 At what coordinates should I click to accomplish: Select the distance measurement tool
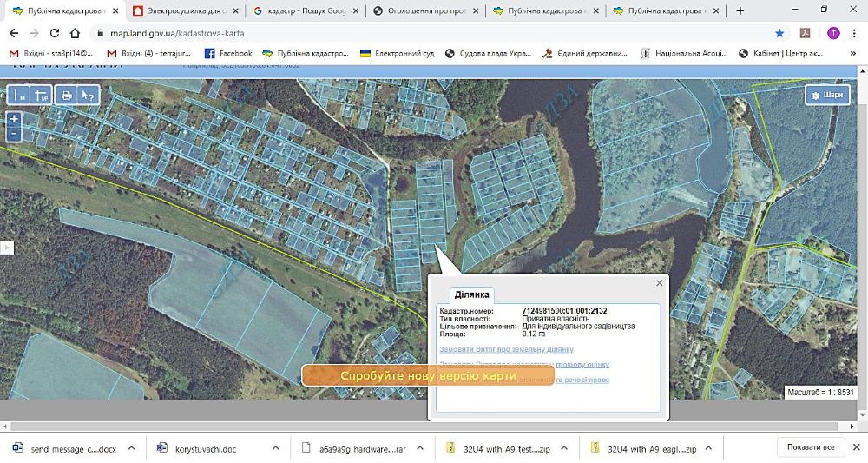coord(19,96)
